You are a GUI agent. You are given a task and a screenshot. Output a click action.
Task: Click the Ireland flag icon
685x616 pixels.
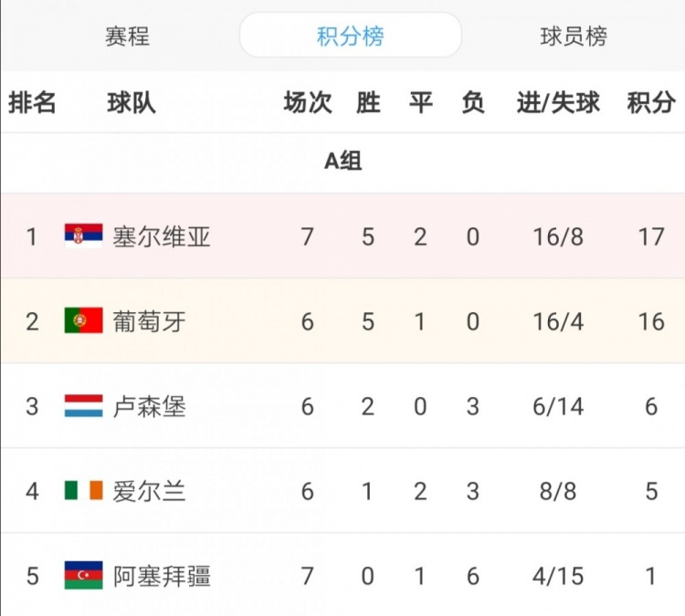83,491
